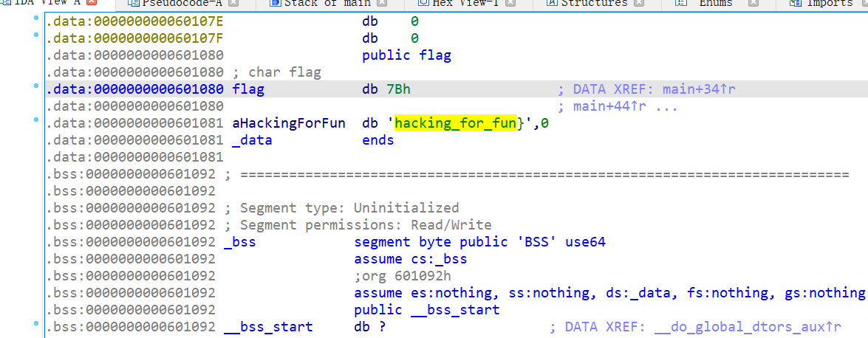Follow the 'main+34↑r' data xref
Screen dimensions: 868x338
click(699, 89)
